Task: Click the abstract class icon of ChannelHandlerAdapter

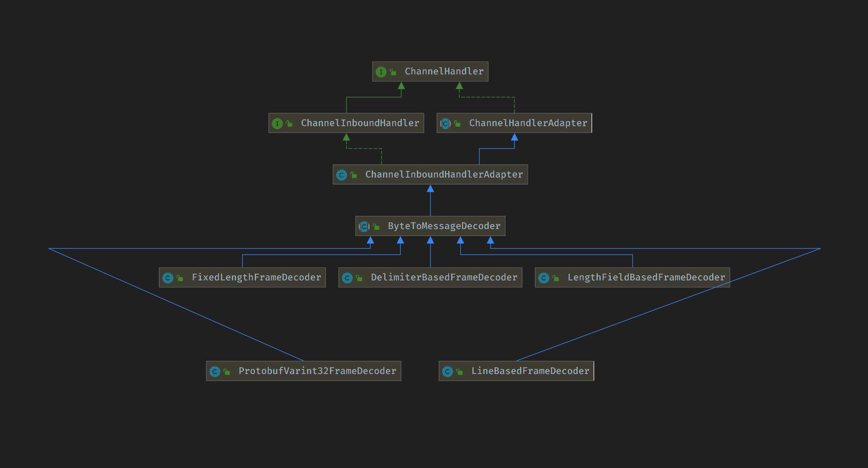Action: [x=445, y=124]
